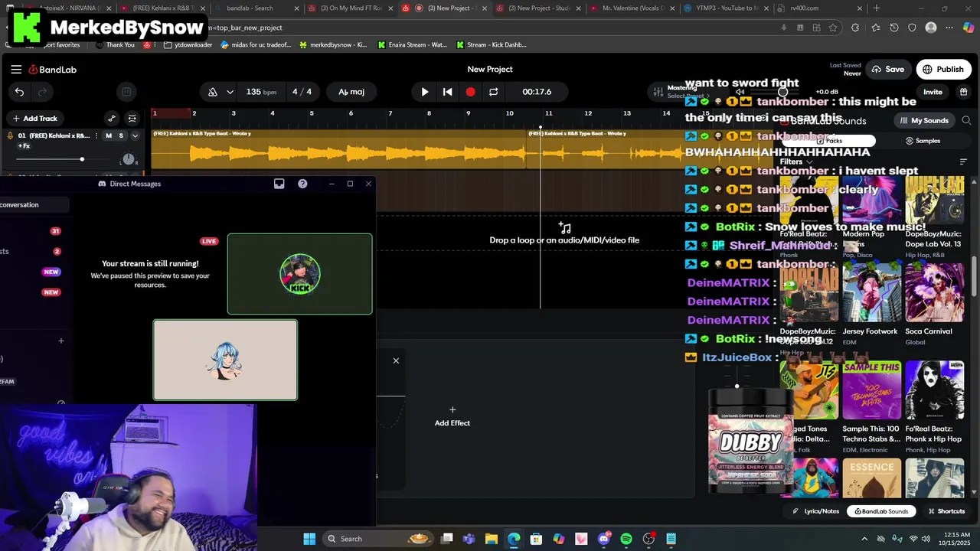Toggle the metronome icon
The width and height of the screenshot is (980, 551).
click(213, 92)
